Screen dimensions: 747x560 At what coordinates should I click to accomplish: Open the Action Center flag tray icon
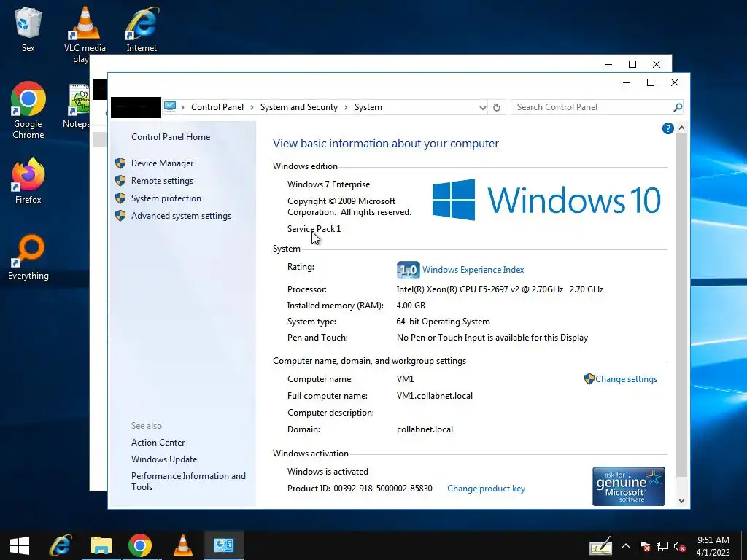(x=645, y=546)
